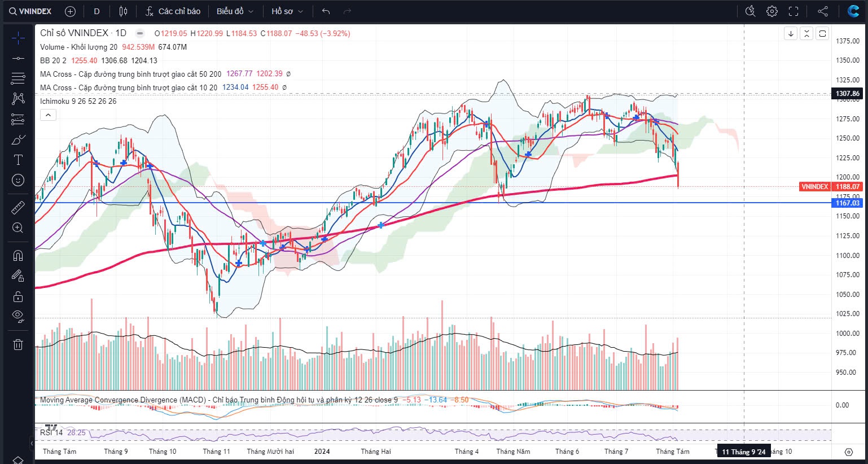Delete all drawings with trash icon
This screenshot has height=464, width=868.
(18, 344)
